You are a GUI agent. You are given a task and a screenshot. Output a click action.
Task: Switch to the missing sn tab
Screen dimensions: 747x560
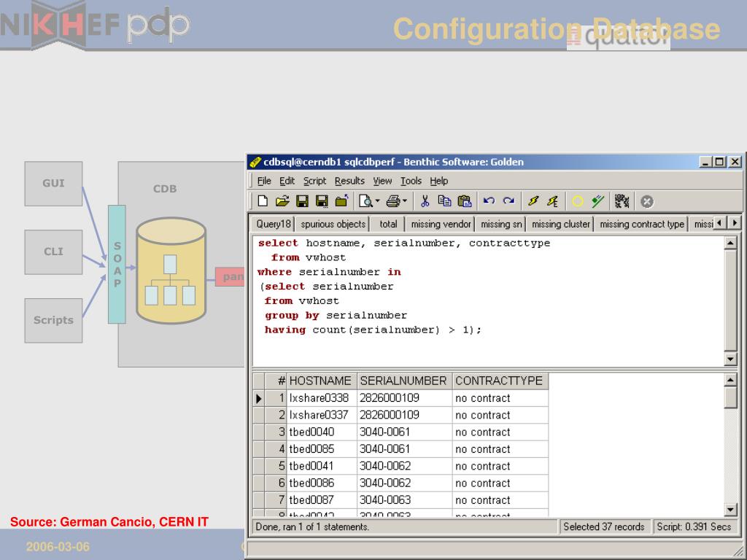click(x=501, y=224)
